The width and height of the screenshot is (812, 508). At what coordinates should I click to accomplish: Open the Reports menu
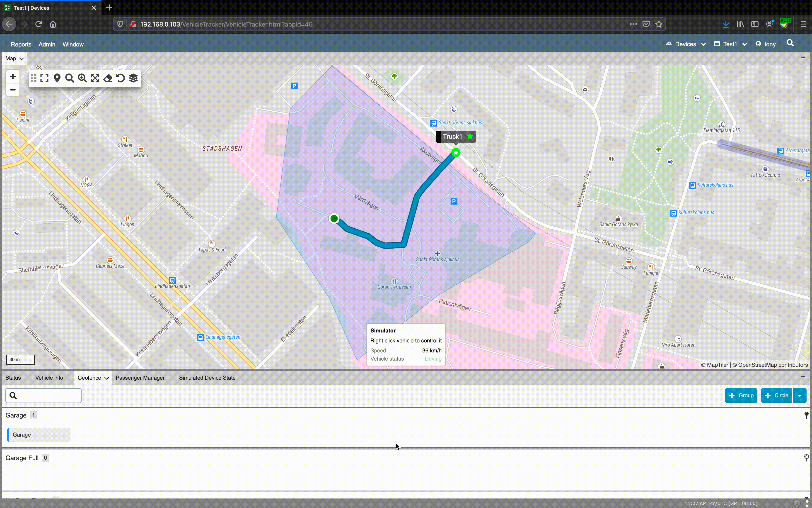pos(21,44)
